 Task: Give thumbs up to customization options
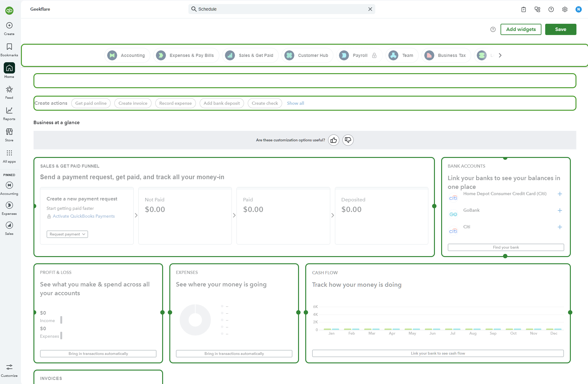pyautogui.click(x=334, y=140)
